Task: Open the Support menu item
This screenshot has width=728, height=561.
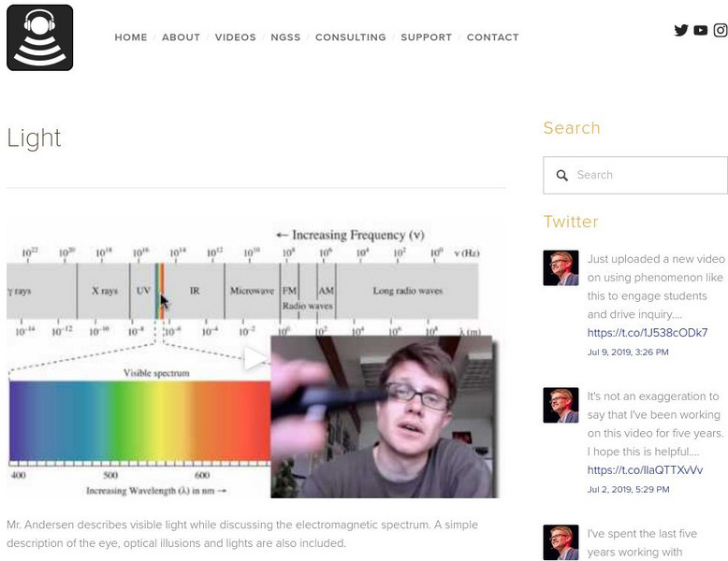Action: (x=426, y=37)
